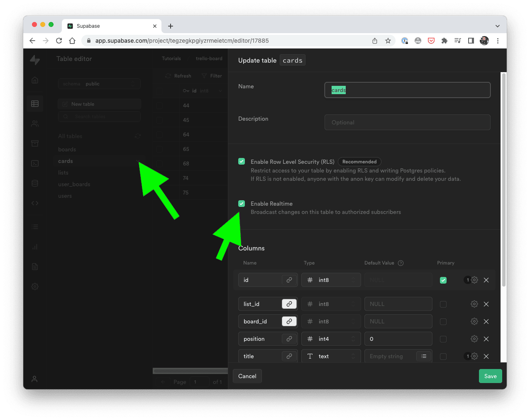
Task: Open foreign key link for position column
Action: (289, 339)
